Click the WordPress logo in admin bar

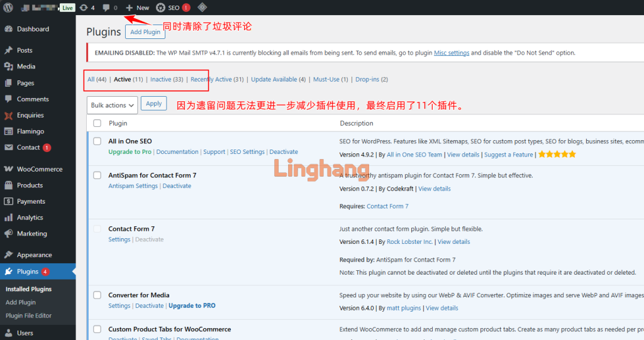click(x=8, y=8)
